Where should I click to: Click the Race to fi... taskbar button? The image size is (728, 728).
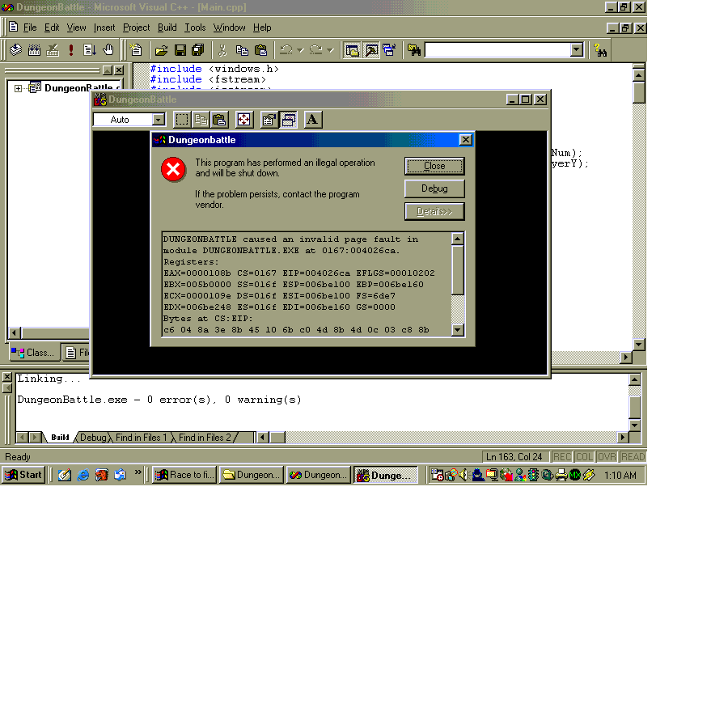(184, 475)
